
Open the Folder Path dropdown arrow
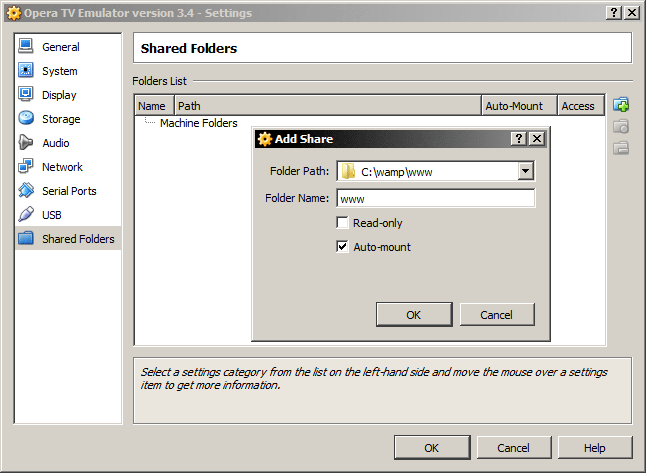pyautogui.click(x=526, y=171)
